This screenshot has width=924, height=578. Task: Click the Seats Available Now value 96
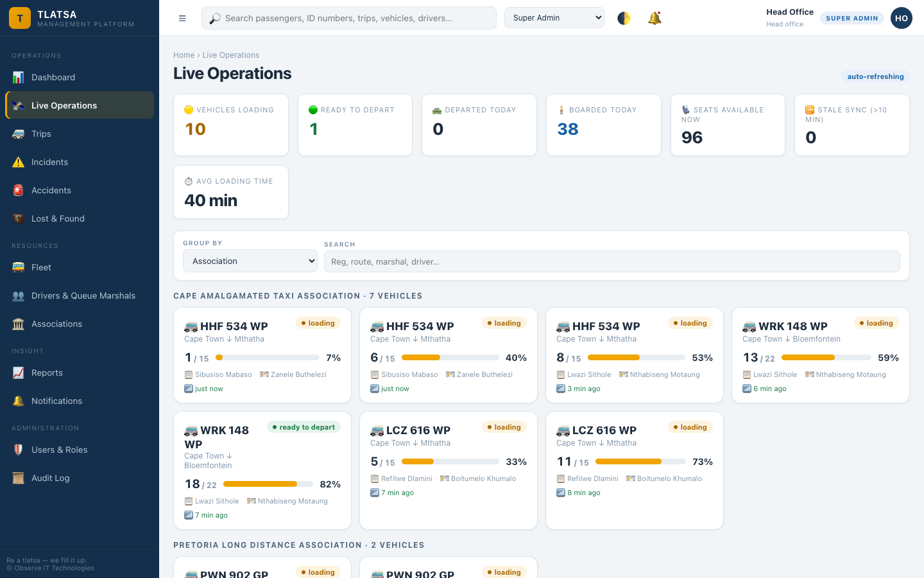click(692, 137)
